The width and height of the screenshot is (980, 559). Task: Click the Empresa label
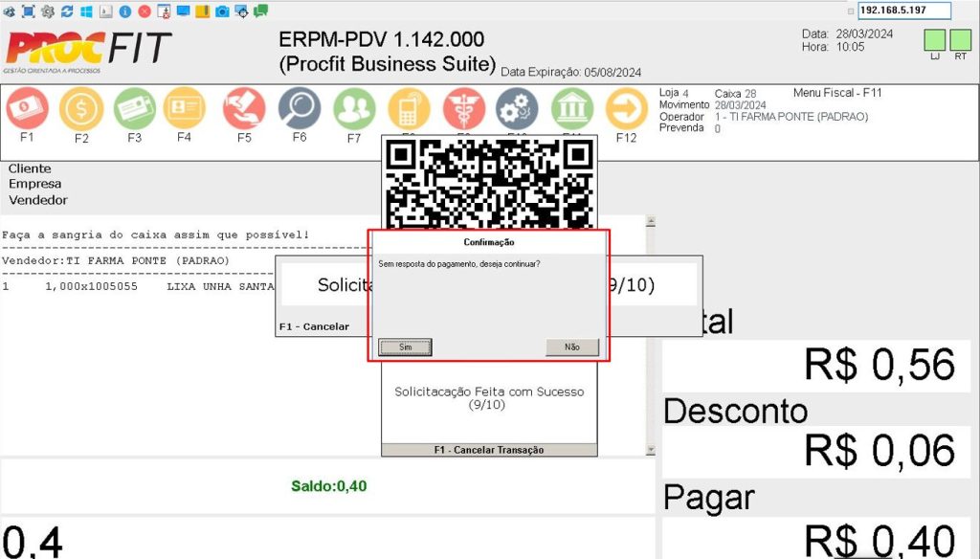point(35,184)
